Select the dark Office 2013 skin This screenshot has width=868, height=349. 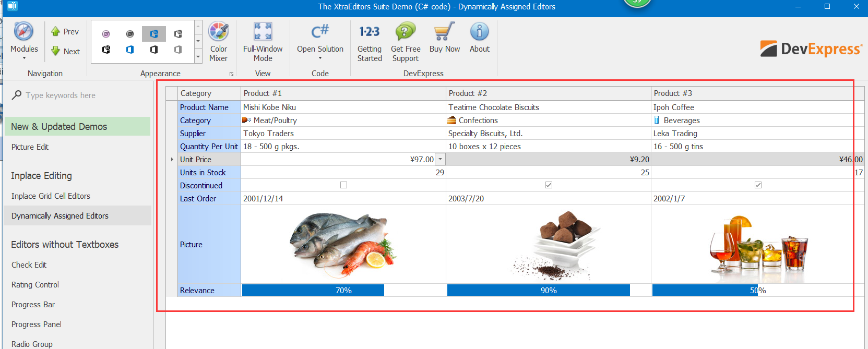point(154,50)
